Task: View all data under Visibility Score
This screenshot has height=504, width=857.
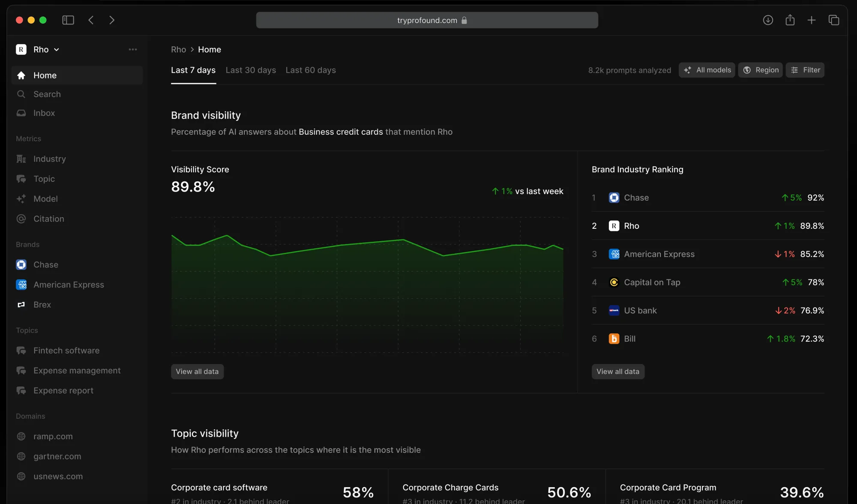Action: point(197,372)
